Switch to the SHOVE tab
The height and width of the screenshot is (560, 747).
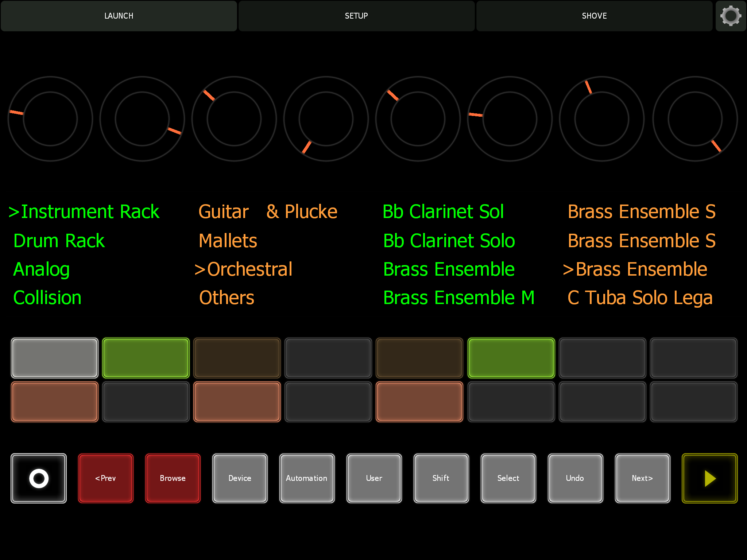pos(594,16)
